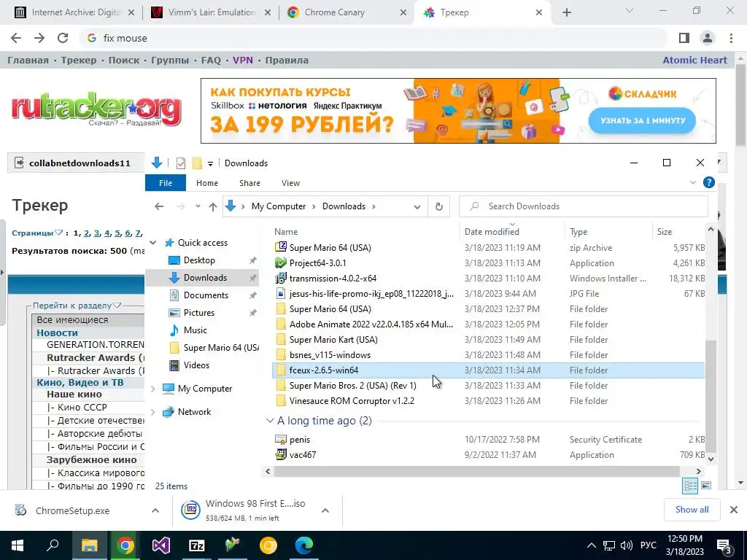The image size is (747, 560).
Task: Open the Explorer View ribbon tab
Action: 290,183
